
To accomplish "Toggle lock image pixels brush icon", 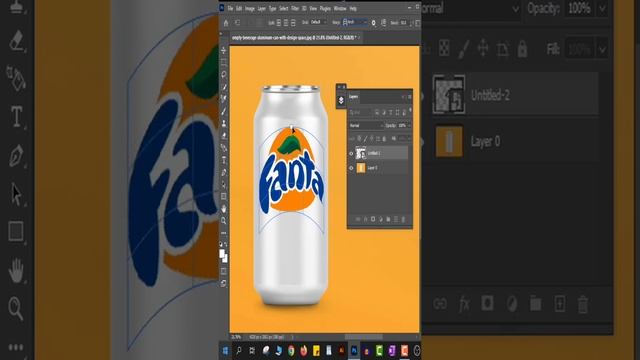I will pyautogui.click(x=365, y=139).
